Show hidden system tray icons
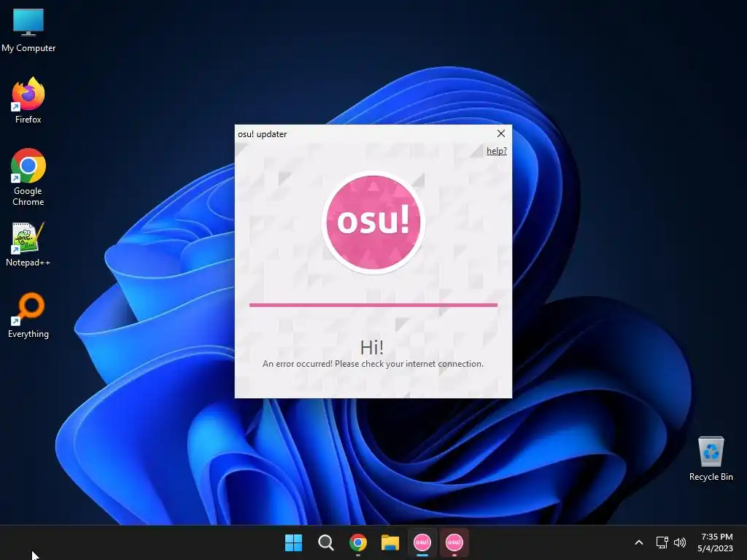747x560 pixels. [639, 542]
